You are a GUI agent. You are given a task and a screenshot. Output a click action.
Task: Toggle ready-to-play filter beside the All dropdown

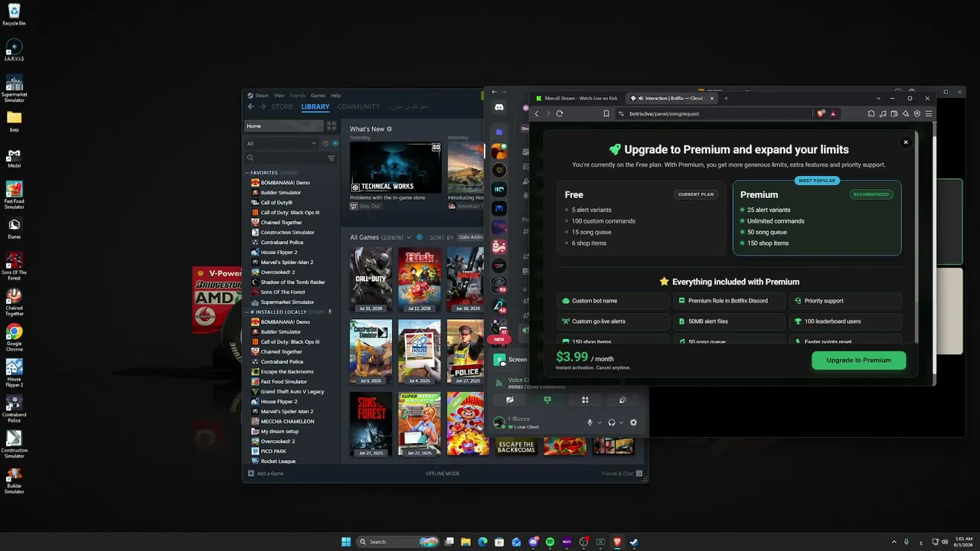click(x=335, y=143)
